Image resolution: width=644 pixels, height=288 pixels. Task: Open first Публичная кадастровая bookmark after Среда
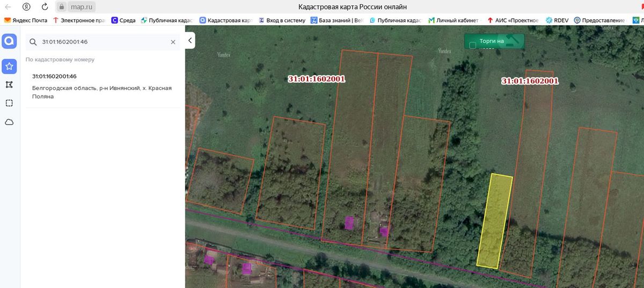click(x=167, y=20)
